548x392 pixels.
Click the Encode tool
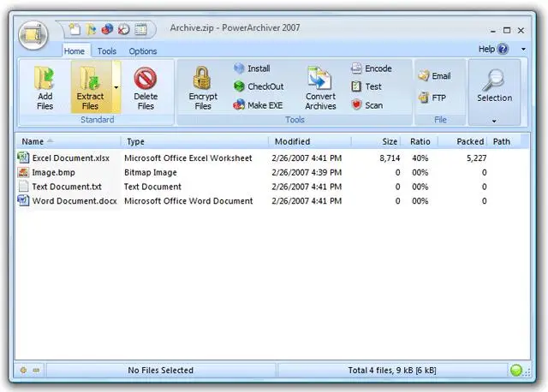click(x=371, y=68)
